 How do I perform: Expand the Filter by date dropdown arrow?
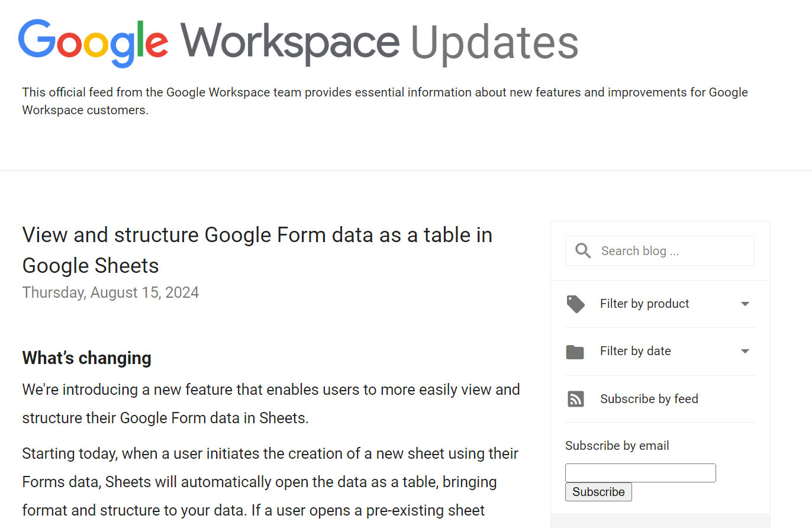pyautogui.click(x=745, y=351)
